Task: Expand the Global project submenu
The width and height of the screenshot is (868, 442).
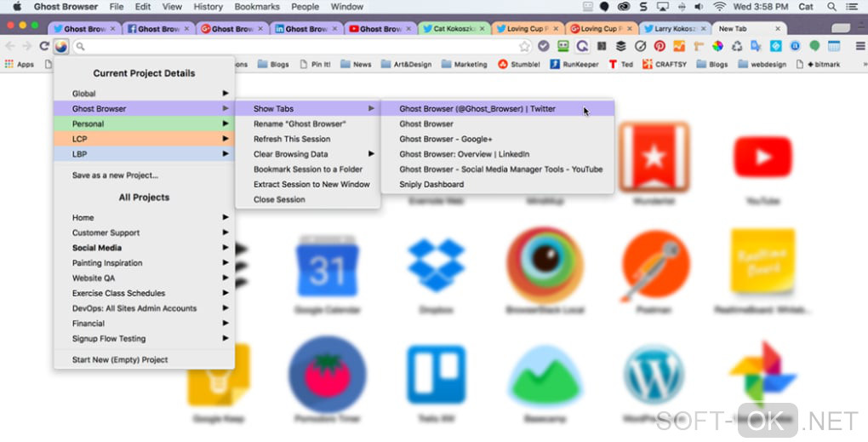Action: (144, 94)
